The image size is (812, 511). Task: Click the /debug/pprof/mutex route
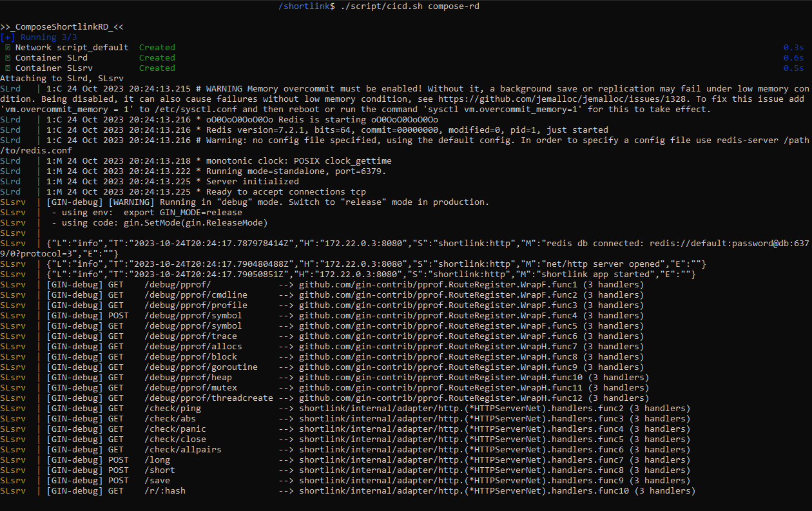[191, 388]
